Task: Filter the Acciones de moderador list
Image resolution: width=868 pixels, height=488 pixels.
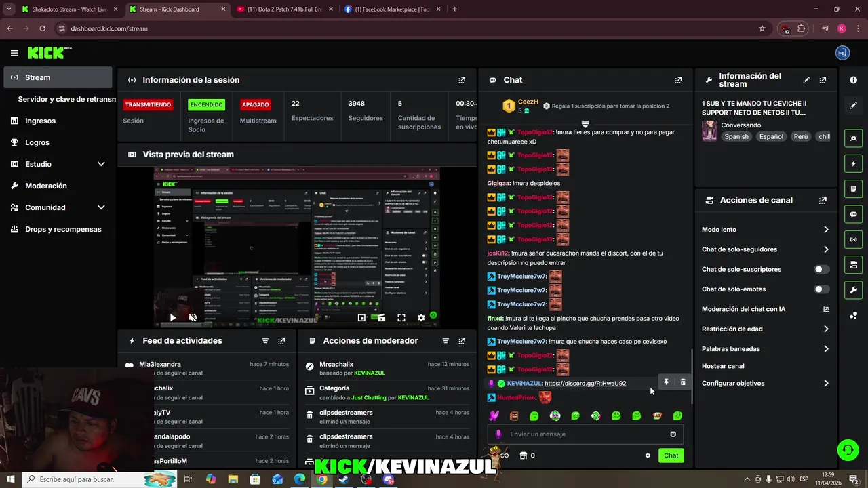Action: (446, 341)
